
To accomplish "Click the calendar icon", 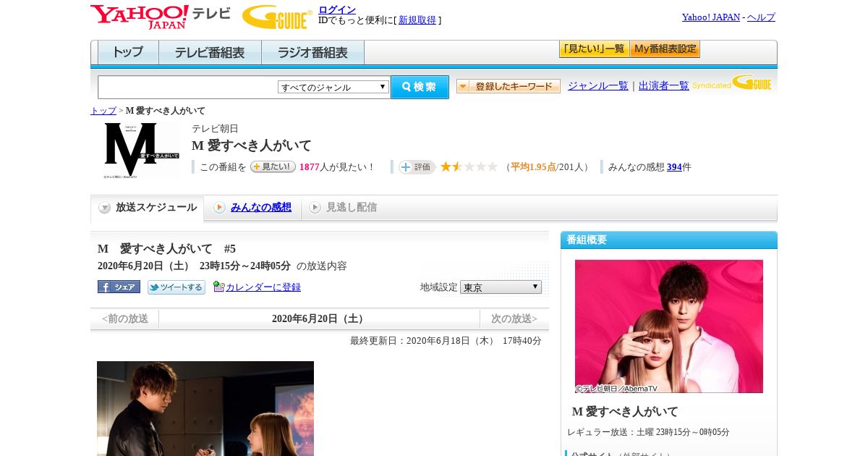I will (x=218, y=287).
